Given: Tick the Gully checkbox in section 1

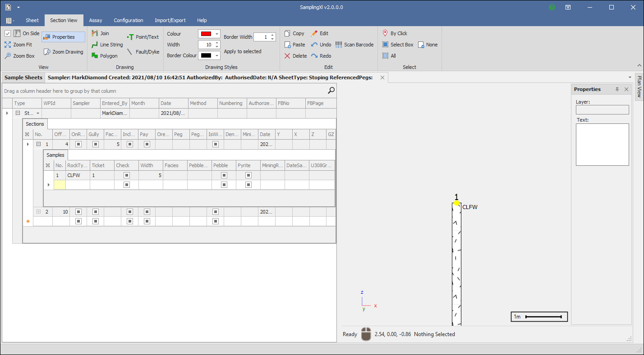Looking at the screenshot, I should (95, 144).
